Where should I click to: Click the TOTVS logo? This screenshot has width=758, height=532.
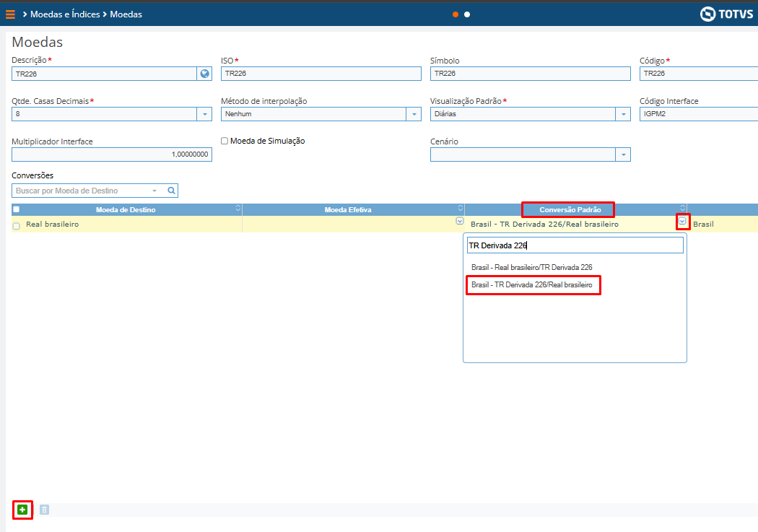726,14
